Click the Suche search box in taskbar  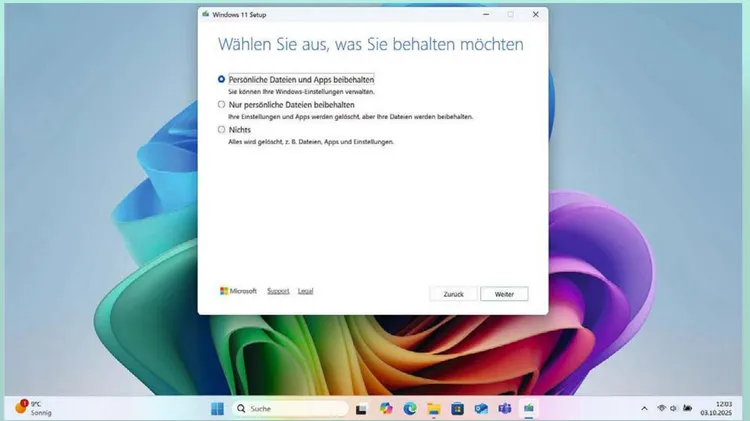[x=290, y=408]
